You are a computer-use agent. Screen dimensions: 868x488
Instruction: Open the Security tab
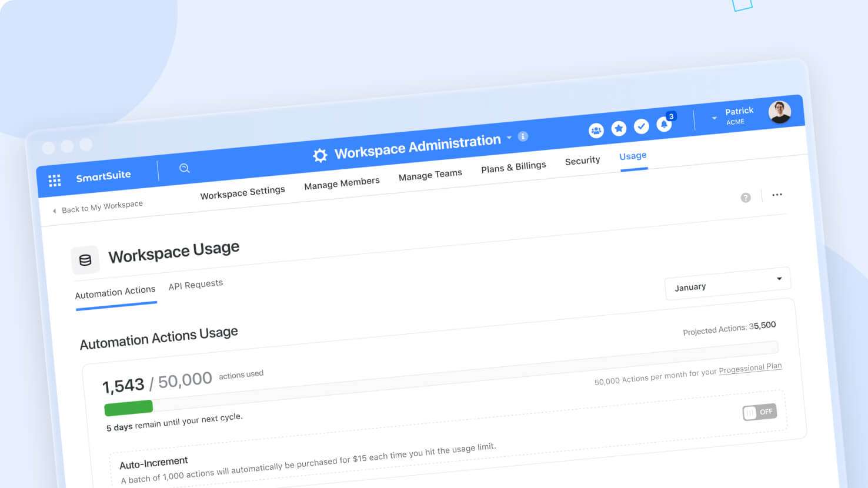coord(582,161)
